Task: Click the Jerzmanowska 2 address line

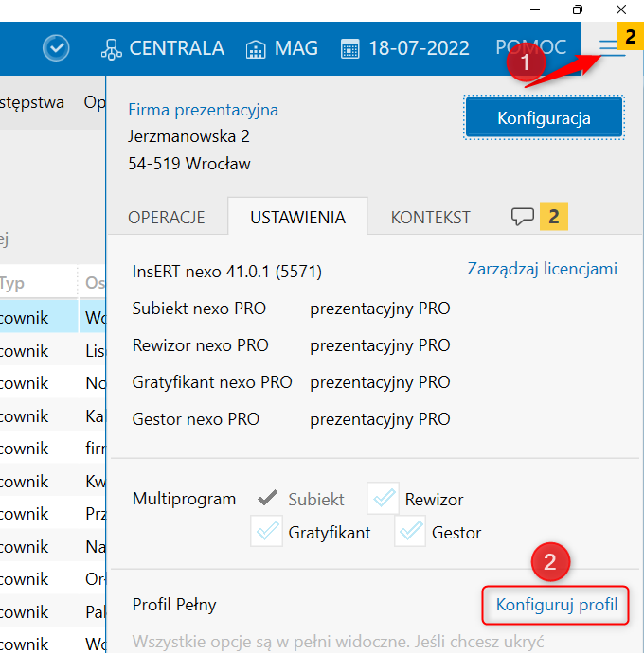Action: click(x=188, y=136)
